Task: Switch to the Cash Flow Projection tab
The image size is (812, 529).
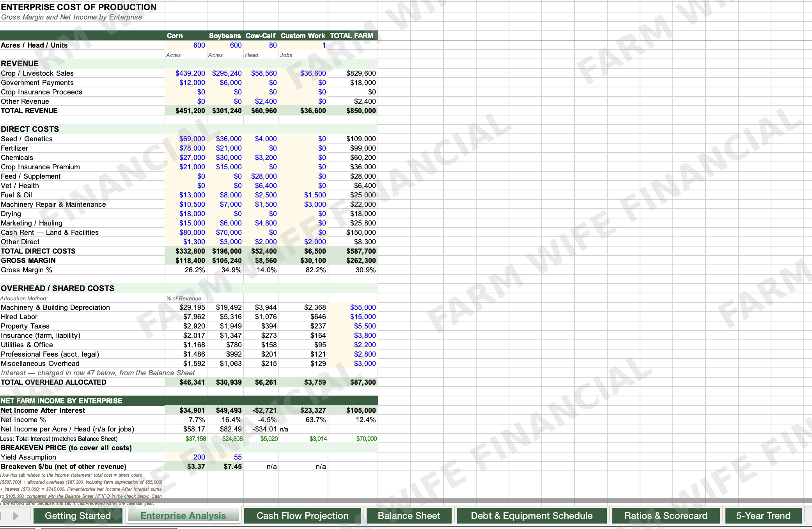Action: [303, 516]
